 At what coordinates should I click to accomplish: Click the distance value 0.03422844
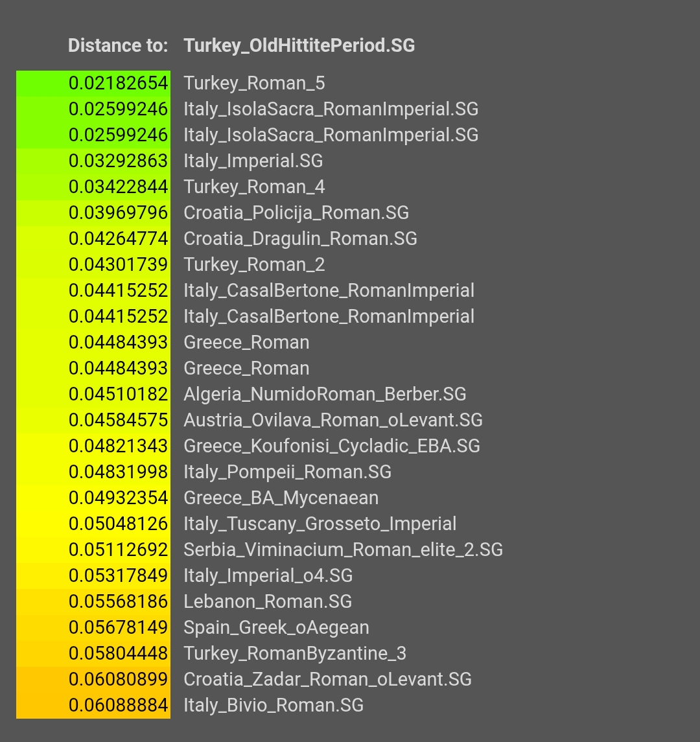tap(119, 187)
